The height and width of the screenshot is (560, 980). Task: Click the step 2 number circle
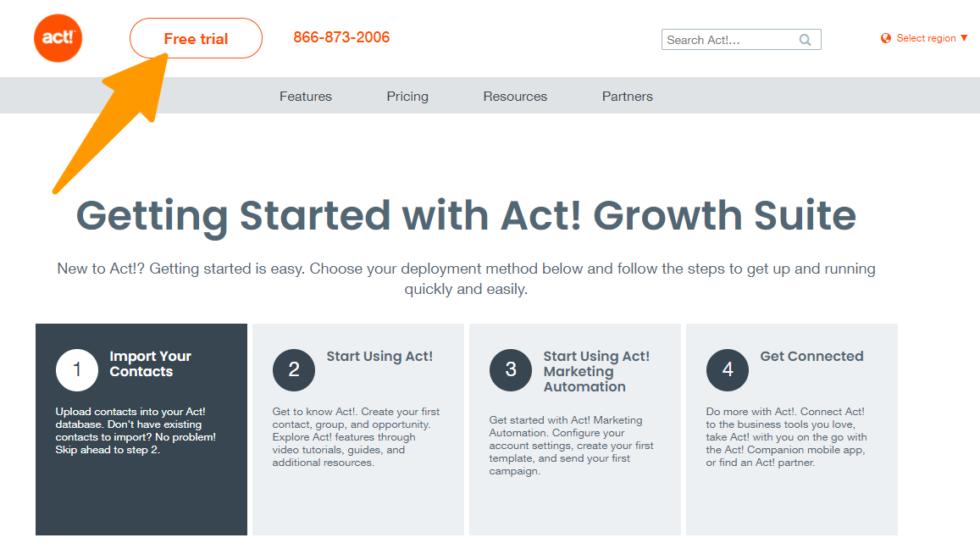pos(294,369)
